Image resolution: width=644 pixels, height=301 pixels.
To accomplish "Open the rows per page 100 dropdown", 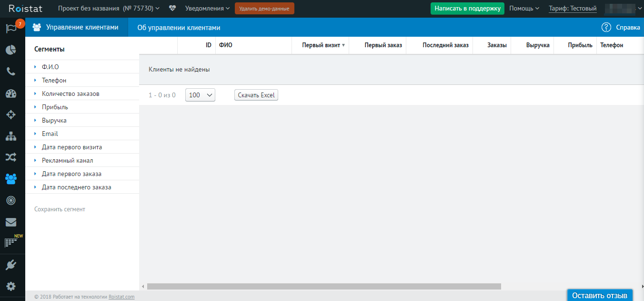I will (200, 95).
